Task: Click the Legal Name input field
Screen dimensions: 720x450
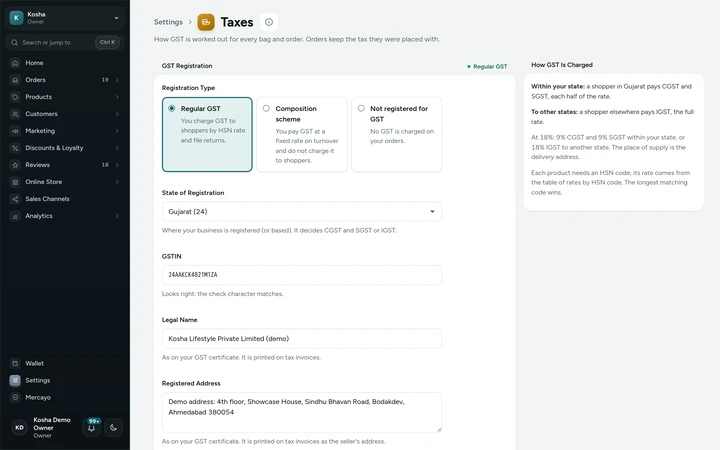Action: (x=302, y=338)
